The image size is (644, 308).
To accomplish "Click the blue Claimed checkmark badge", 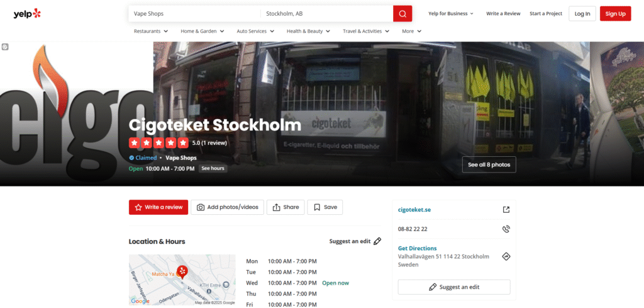I will coord(131,158).
